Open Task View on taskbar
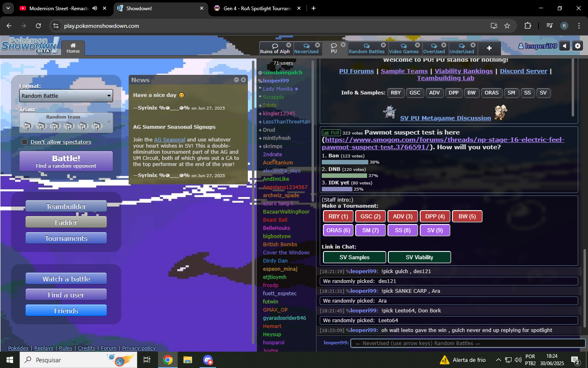 click(147, 360)
